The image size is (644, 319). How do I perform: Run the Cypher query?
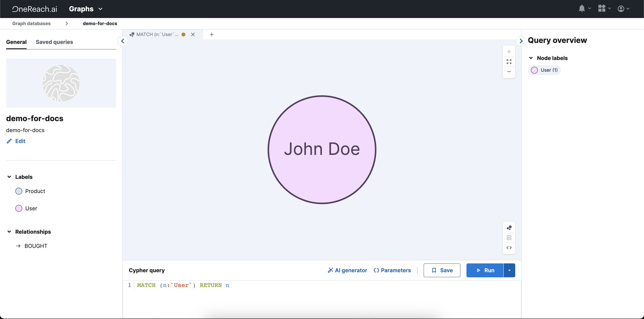pyautogui.click(x=485, y=270)
